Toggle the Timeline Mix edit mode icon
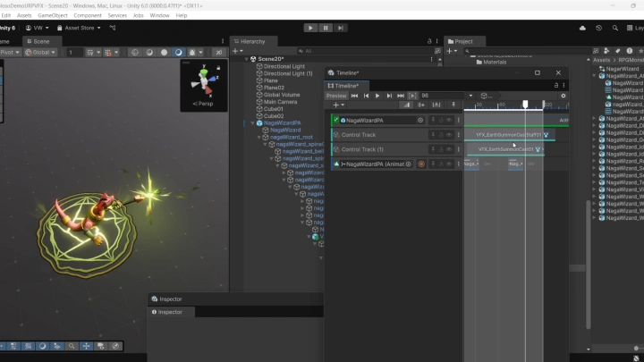The height and width of the screenshot is (362, 644). [x=406, y=105]
